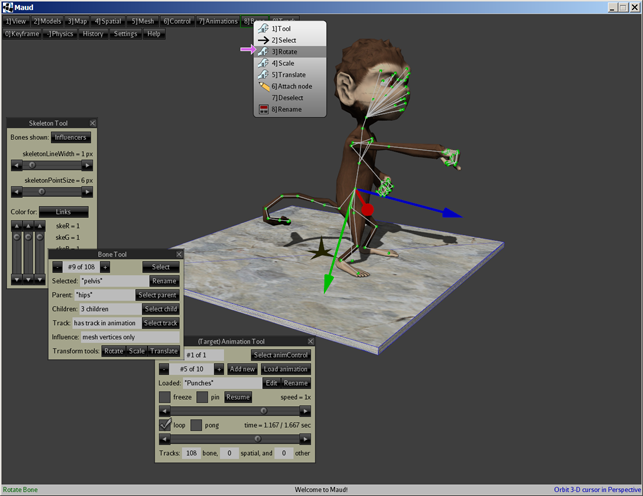643x496 pixels.
Task: Click the Select track button
Action: (x=161, y=323)
